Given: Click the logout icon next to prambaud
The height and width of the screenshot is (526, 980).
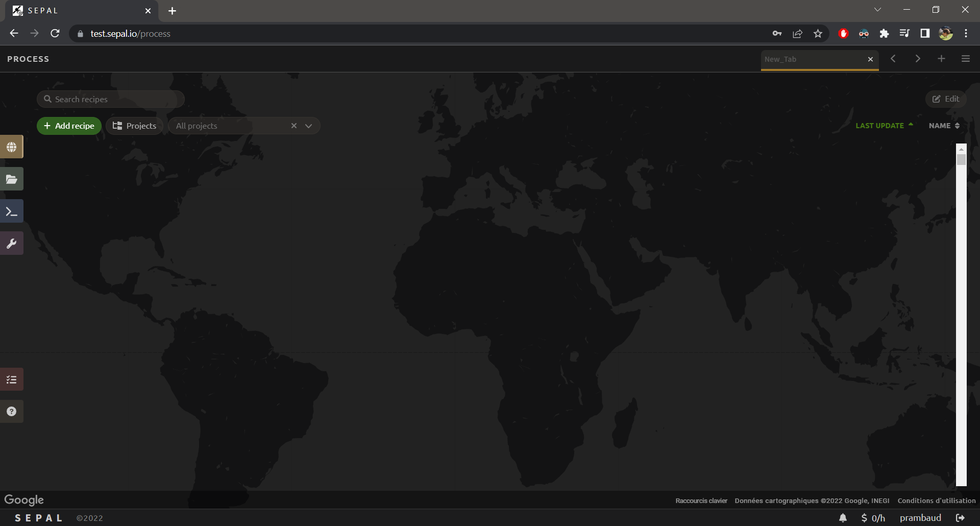Looking at the screenshot, I should click(960, 518).
